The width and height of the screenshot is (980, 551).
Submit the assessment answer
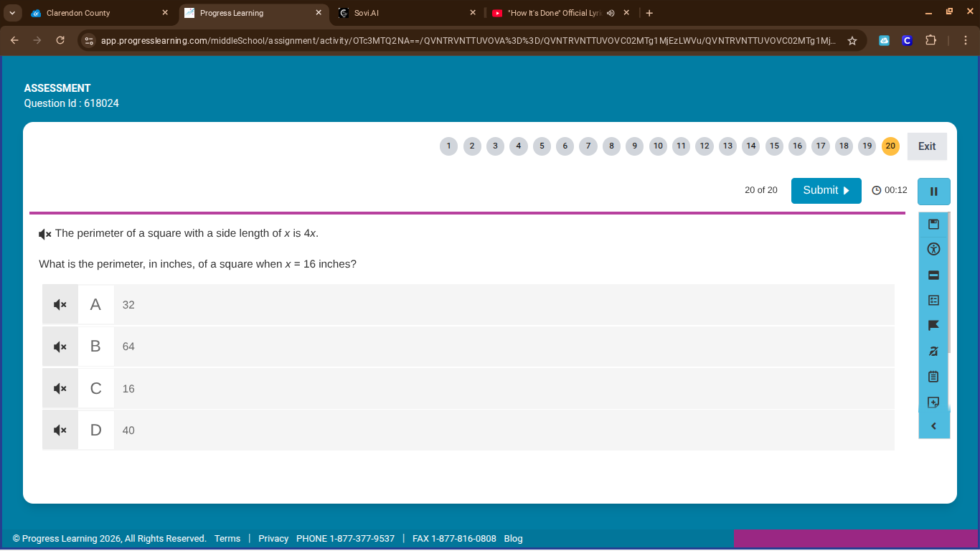click(826, 191)
